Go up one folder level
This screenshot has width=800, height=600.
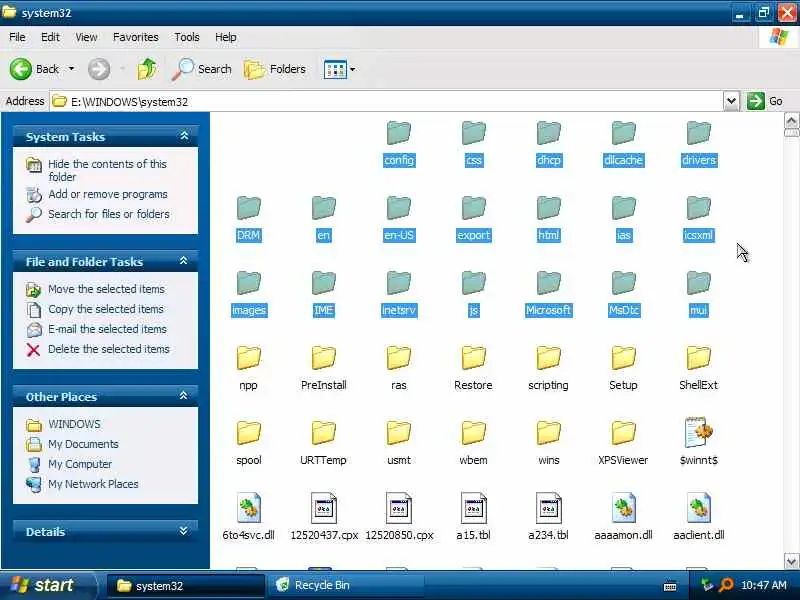(x=147, y=69)
